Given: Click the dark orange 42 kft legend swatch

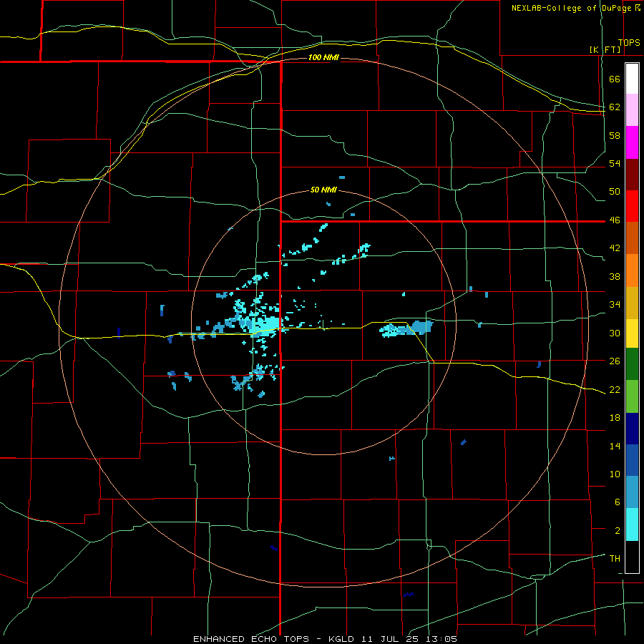Looking at the screenshot, I should click(632, 238).
